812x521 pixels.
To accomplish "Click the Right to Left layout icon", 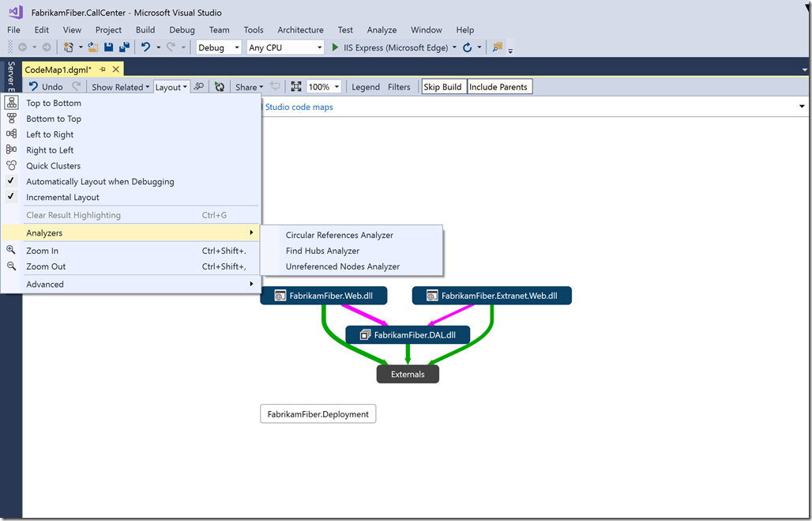I will click(11, 149).
